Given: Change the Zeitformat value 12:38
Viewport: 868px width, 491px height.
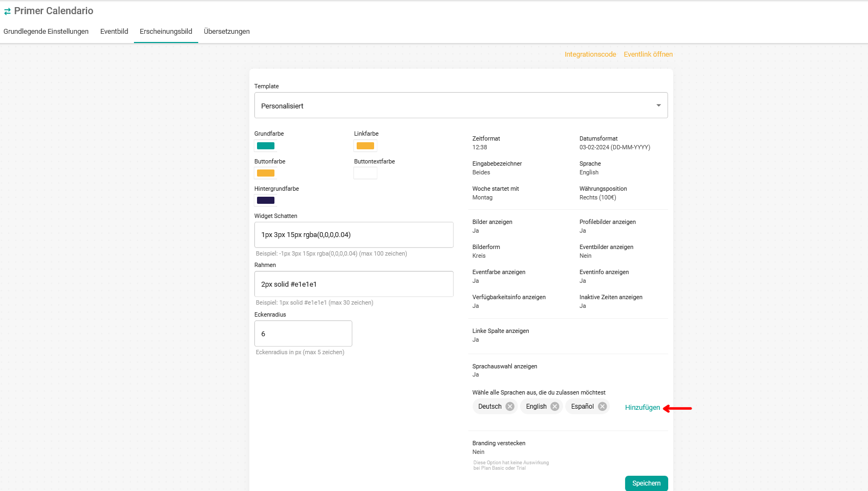Looking at the screenshot, I should (x=480, y=148).
